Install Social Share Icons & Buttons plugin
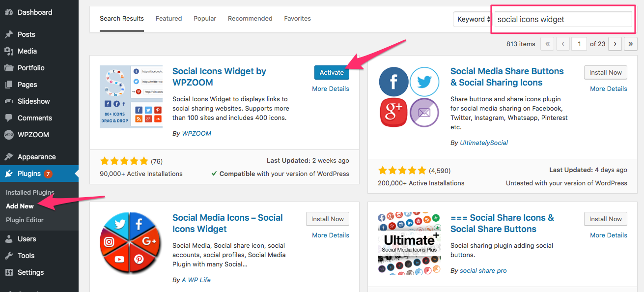Viewport: 644px width, 292px height. [606, 219]
